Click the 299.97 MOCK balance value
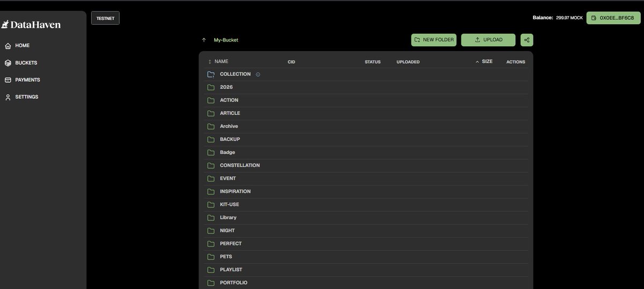 [569, 18]
